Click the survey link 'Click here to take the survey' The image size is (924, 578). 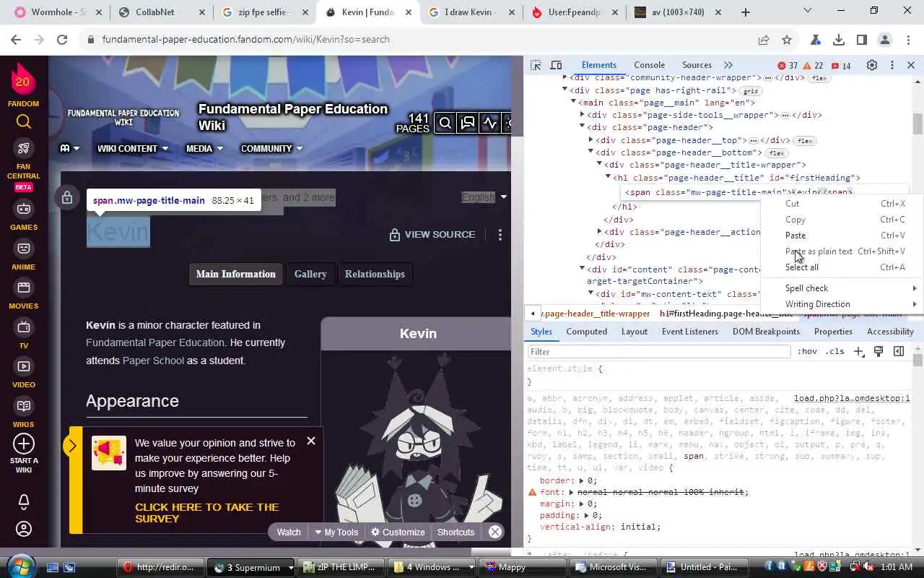[206, 513]
